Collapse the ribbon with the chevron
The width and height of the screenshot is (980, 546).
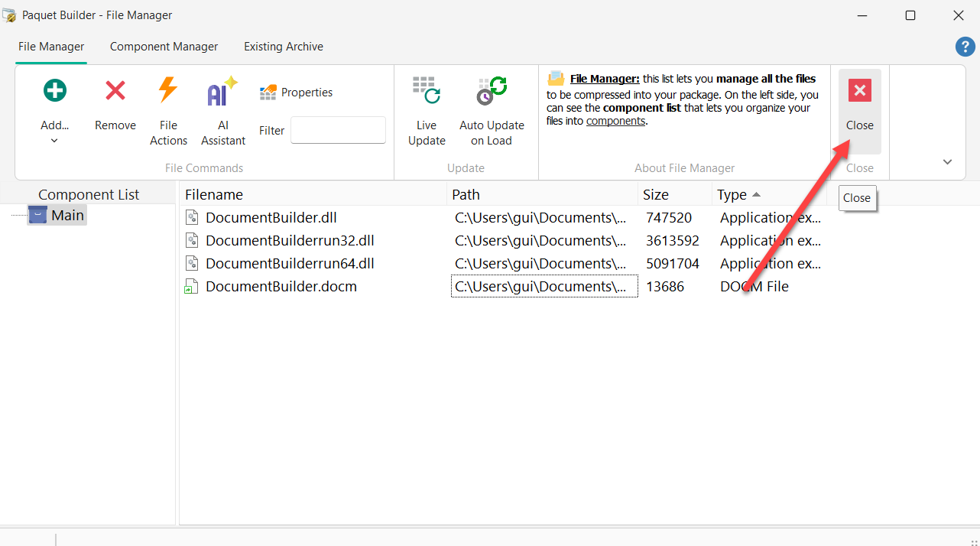pos(947,161)
